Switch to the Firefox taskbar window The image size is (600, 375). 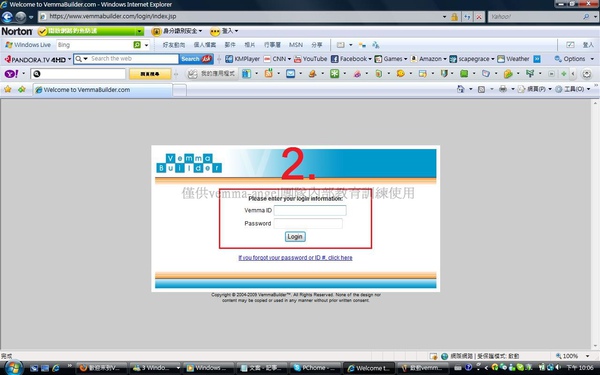click(102, 368)
